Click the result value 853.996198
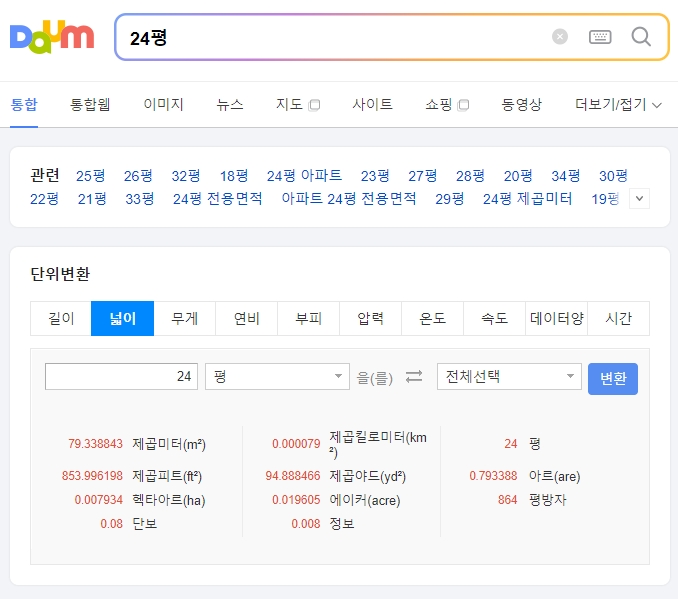The width and height of the screenshot is (678, 599). click(x=92, y=476)
